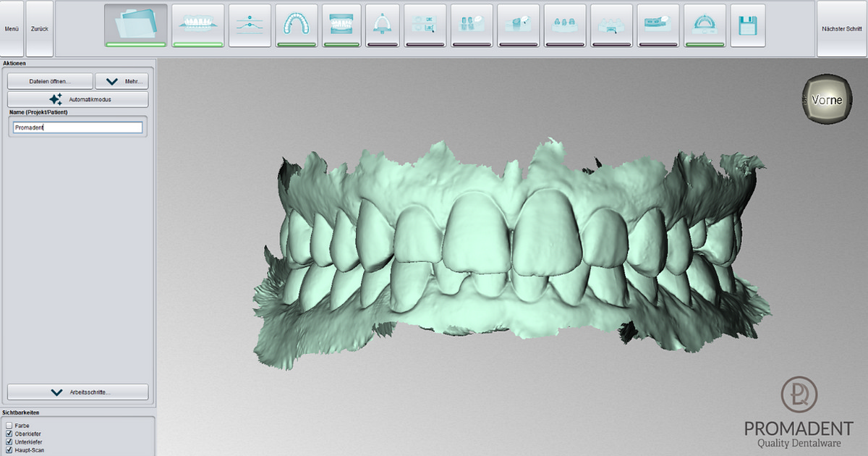Screen dimensions: 868x456
Task: Click Zurück to go back
Action: tap(39, 29)
